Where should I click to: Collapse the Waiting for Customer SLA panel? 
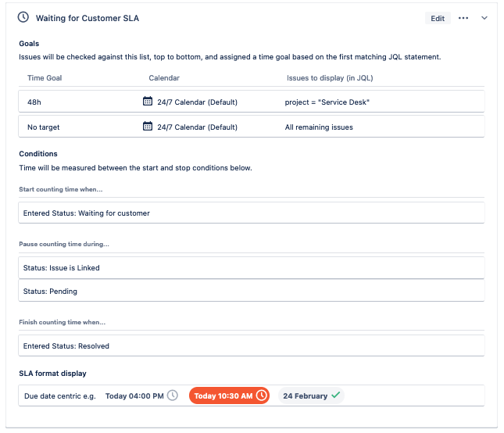coord(484,18)
